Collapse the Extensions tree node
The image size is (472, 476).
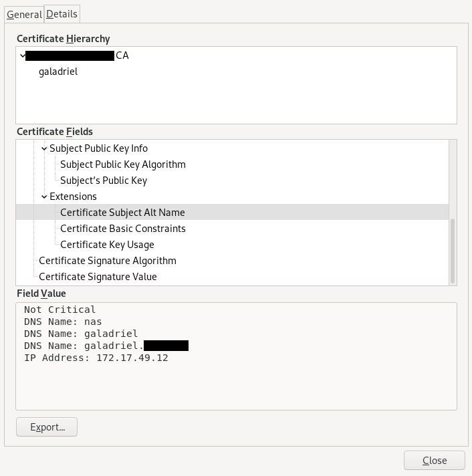pyautogui.click(x=44, y=197)
